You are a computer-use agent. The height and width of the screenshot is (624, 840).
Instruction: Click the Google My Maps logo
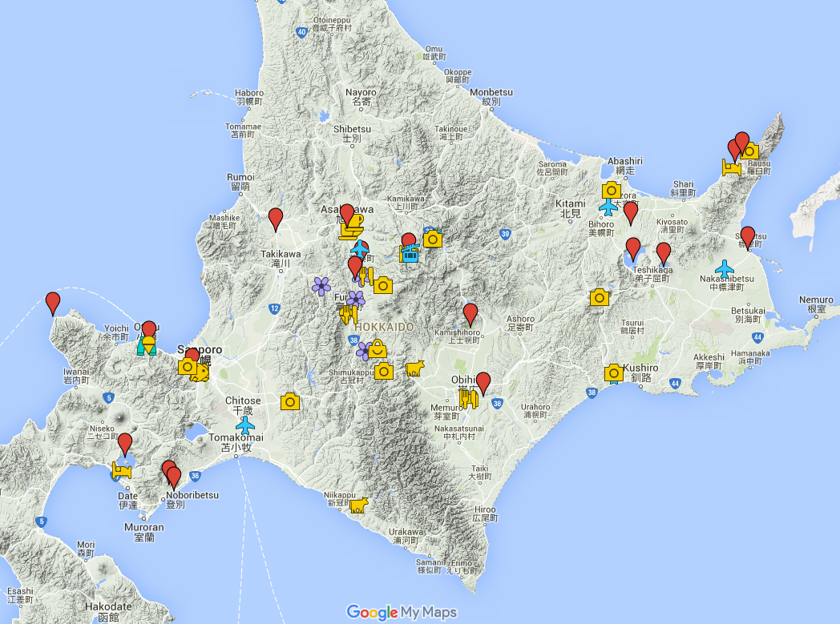(401, 613)
